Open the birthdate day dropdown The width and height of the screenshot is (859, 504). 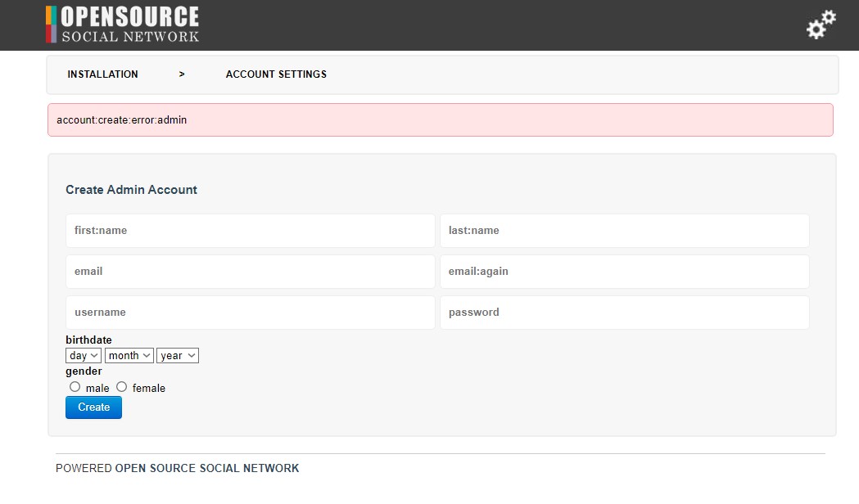84,356
